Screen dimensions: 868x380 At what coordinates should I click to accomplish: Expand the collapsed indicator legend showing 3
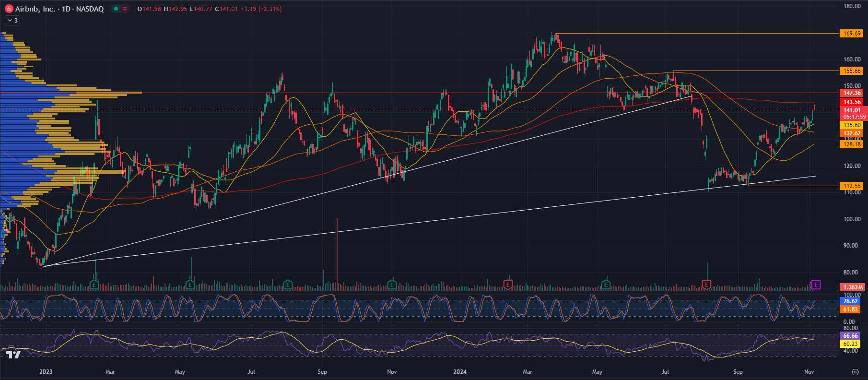coord(12,20)
